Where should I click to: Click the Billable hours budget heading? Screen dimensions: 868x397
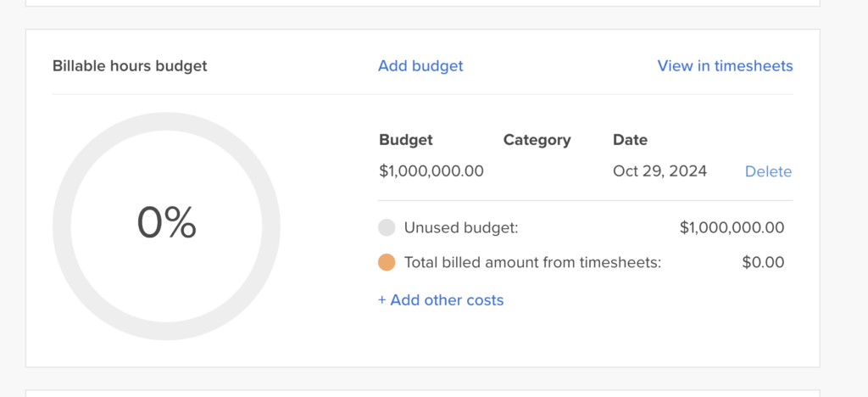click(x=130, y=66)
